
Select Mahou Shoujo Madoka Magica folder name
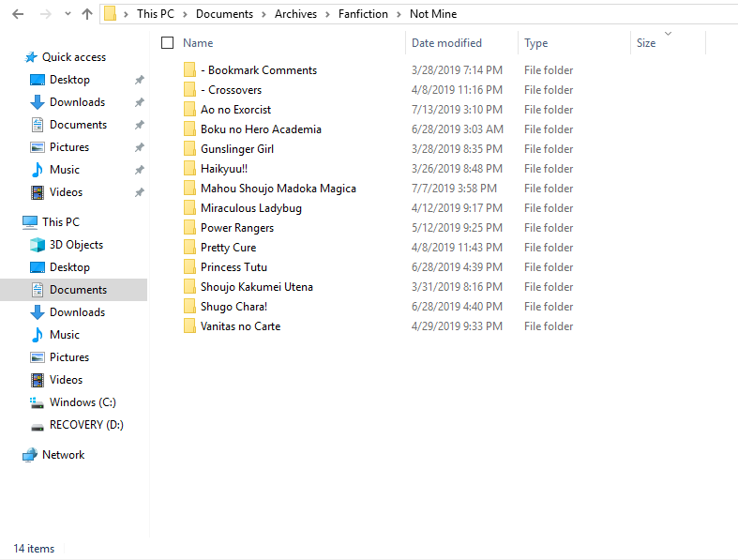[x=279, y=189]
